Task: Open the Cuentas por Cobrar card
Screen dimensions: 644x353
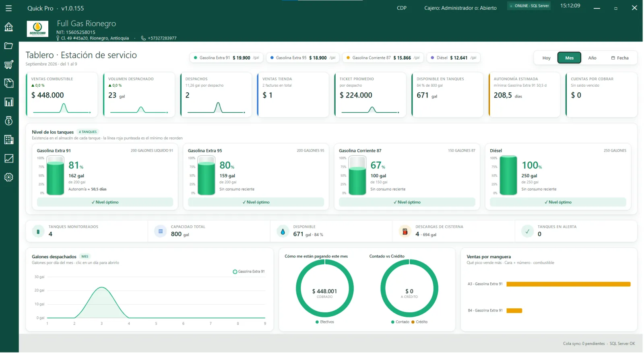Action: point(601,95)
